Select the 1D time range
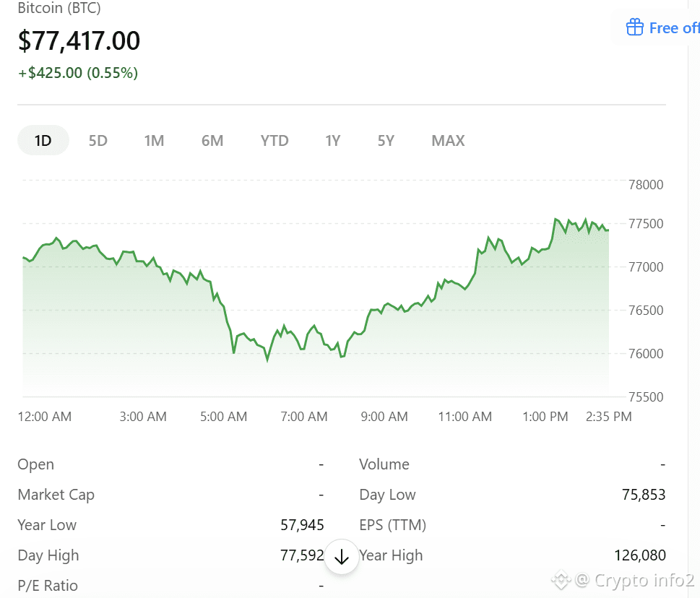This screenshot has width=700, height=598. click(43, 141)
